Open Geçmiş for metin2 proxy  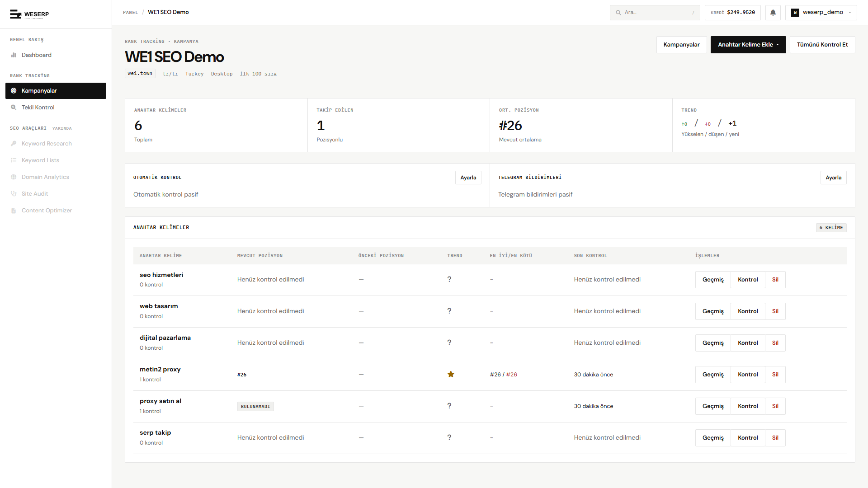point(713,375)
